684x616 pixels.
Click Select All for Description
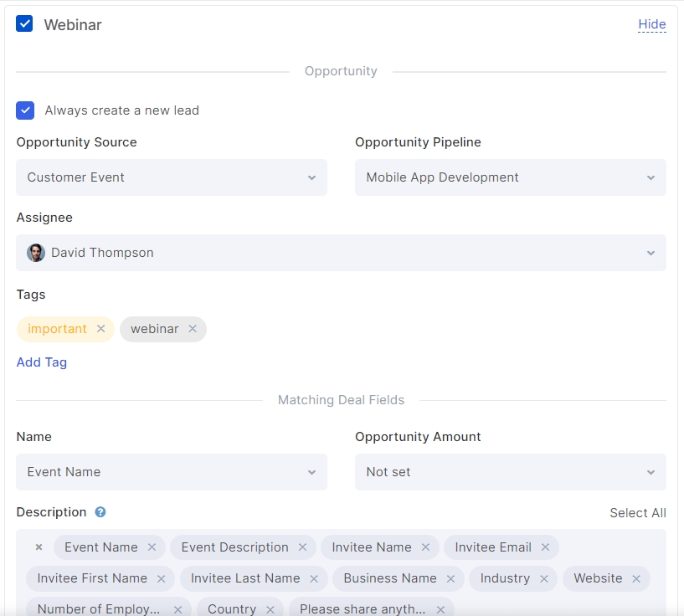click(638, 513)
